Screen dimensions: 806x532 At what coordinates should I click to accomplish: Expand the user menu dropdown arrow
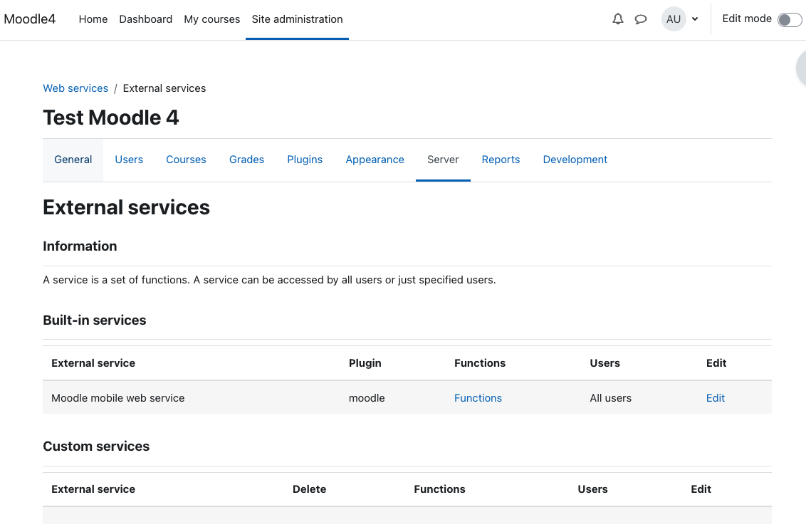pos(695,19)
